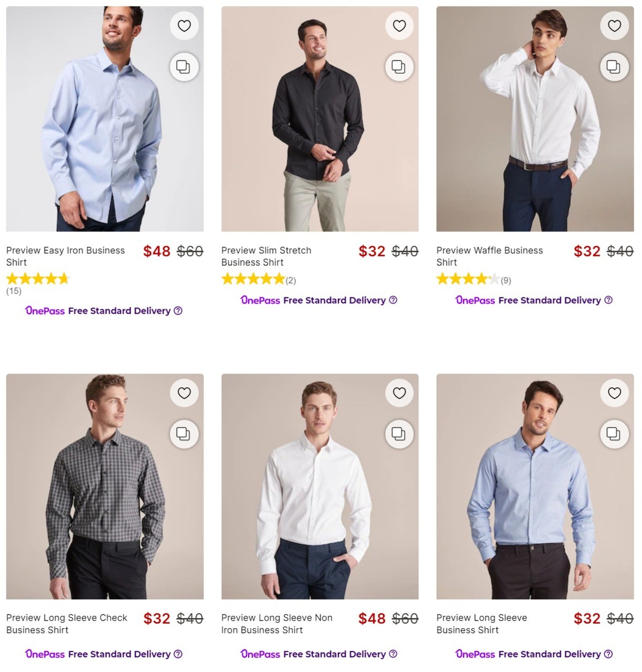Click compare icon on Slim Stretch Business Shirt
The image size is (642, 672).
pyautogui.click(x=399, y=67)
